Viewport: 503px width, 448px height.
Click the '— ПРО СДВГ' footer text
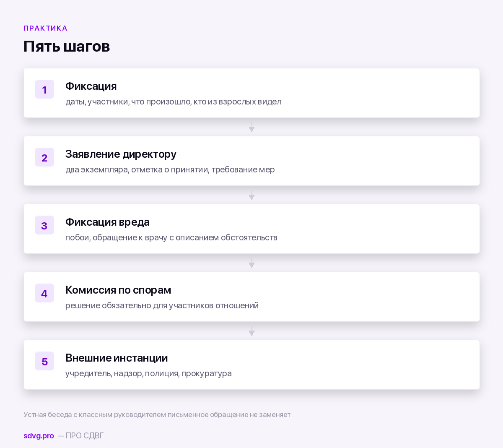[x=80, y=435]
